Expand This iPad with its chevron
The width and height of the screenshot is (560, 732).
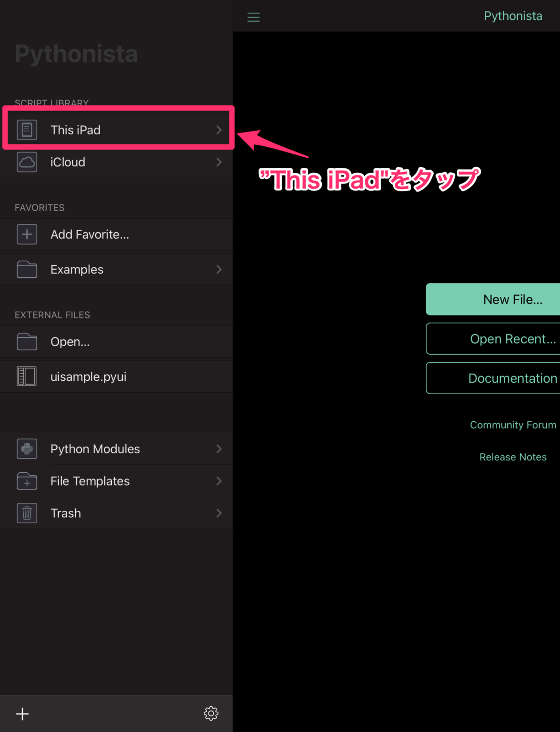(219, 130)
